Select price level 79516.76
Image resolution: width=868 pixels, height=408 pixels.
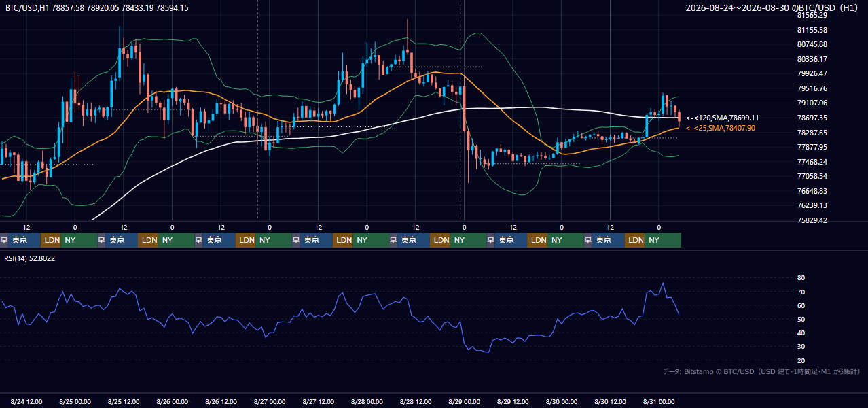pyautogui.click(x=812, y=88)
